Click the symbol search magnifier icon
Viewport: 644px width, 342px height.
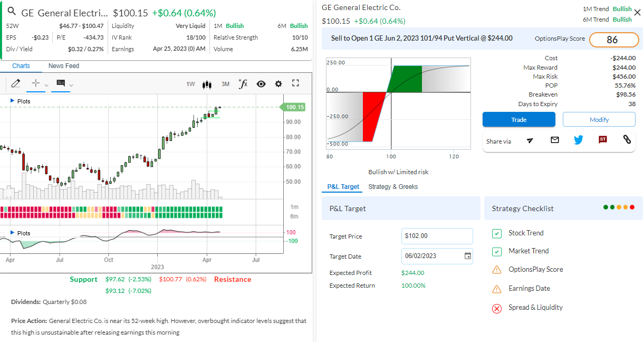click(x=12, y=12)
